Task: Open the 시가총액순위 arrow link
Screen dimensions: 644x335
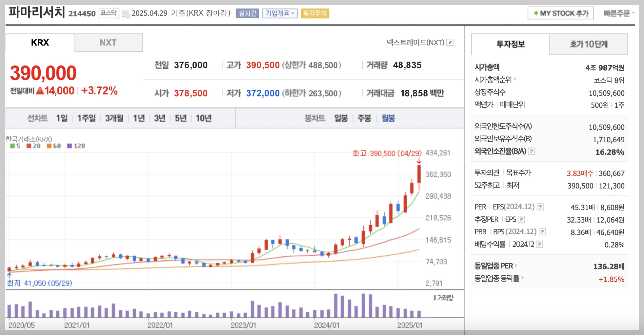Action: tap(495, 79)
